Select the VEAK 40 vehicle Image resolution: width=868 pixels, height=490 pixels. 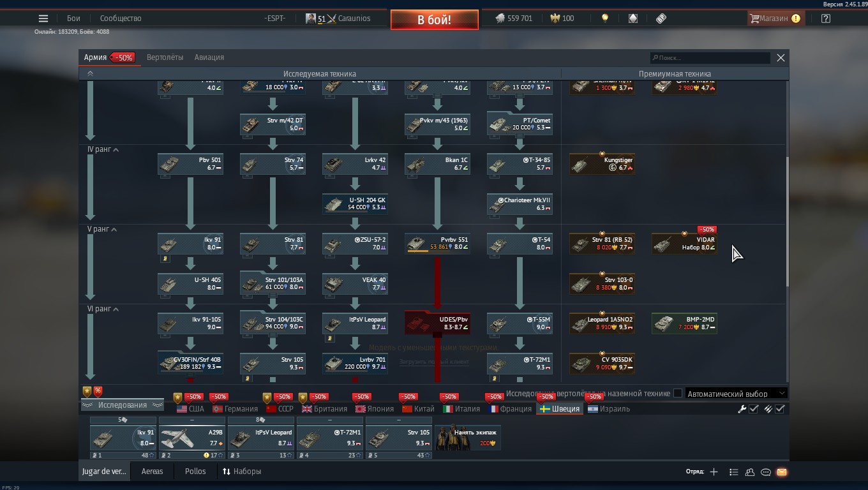(x=355, y=284)
